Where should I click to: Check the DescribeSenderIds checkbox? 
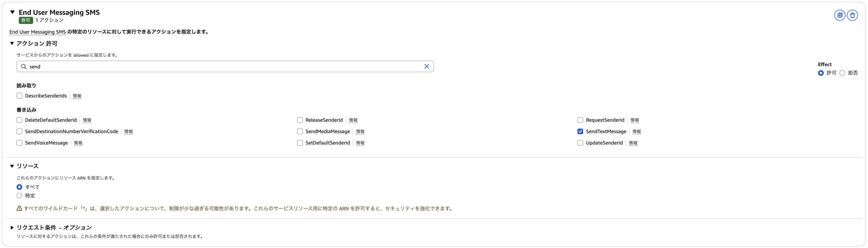[x=19, y=96]
